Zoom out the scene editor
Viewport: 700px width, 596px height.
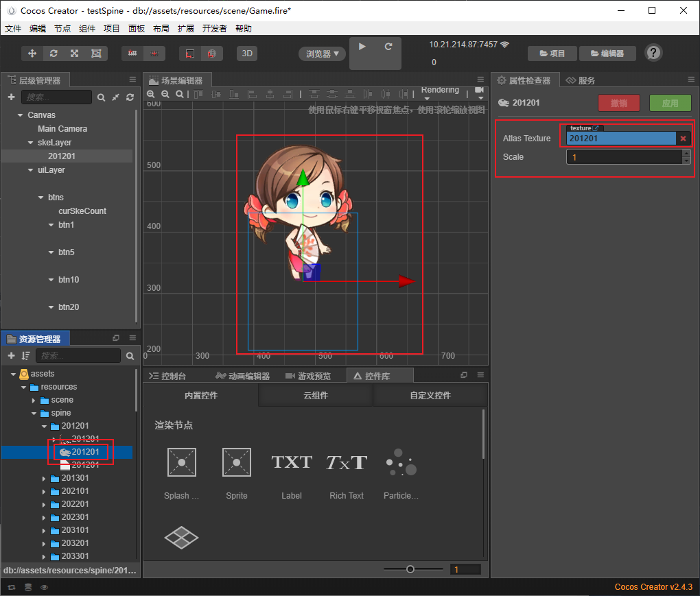pyautogui.click(x=165, y=94)
